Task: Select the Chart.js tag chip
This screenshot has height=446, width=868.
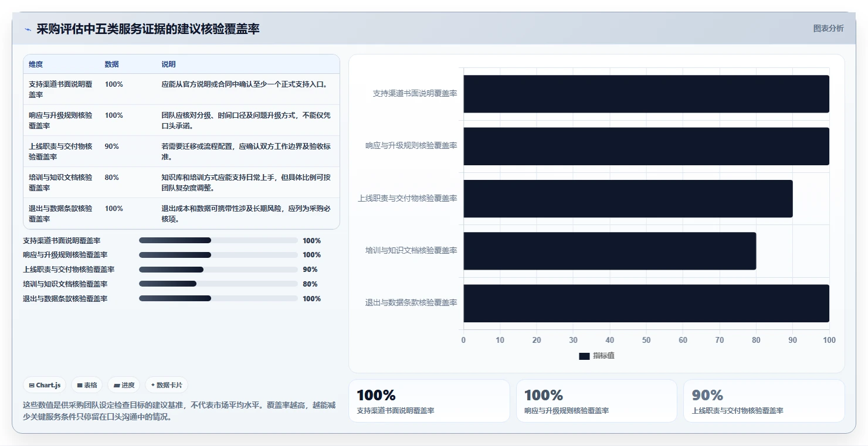Action: pos(45,385)
